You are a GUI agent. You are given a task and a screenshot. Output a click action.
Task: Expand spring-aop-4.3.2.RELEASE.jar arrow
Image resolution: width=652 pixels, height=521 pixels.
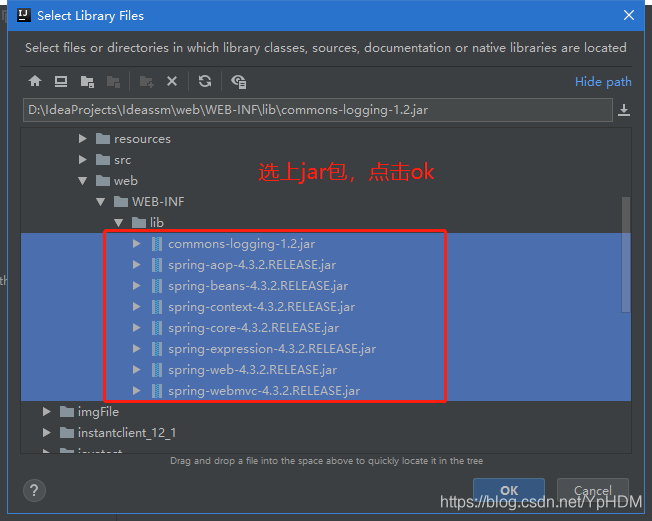click(x=136, y=264)
